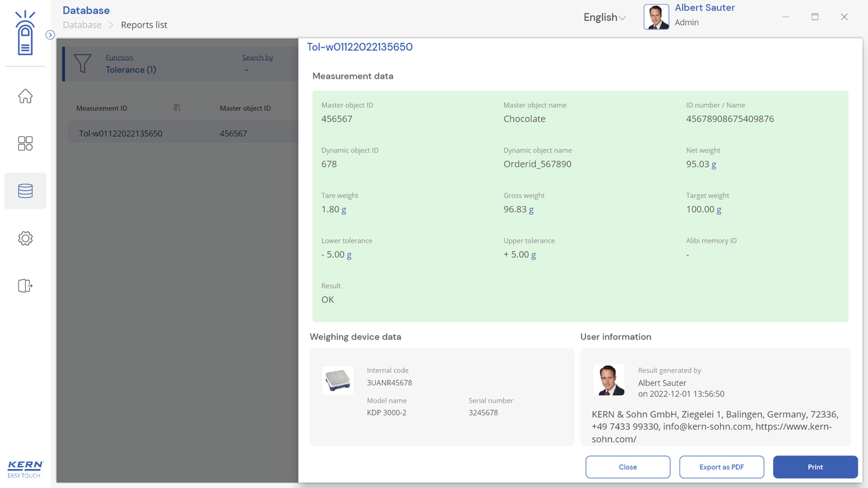Select the Database sidebar icon

pos(25,191)
